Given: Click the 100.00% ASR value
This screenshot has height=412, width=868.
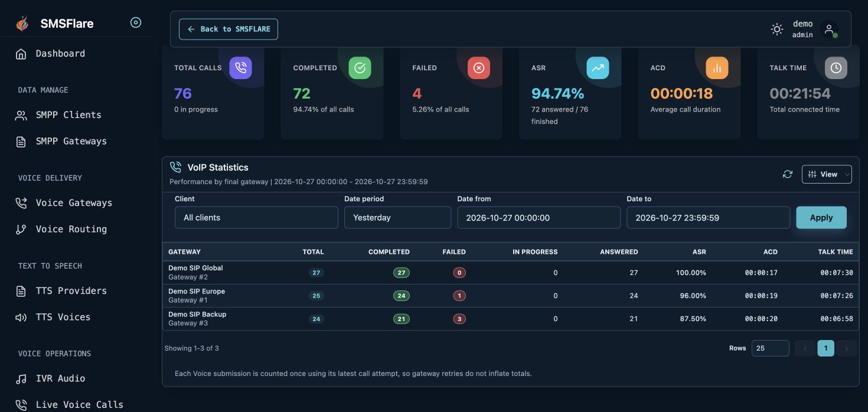Looking at the screenshot, I should pyautogui.click(x=691, y=273).
